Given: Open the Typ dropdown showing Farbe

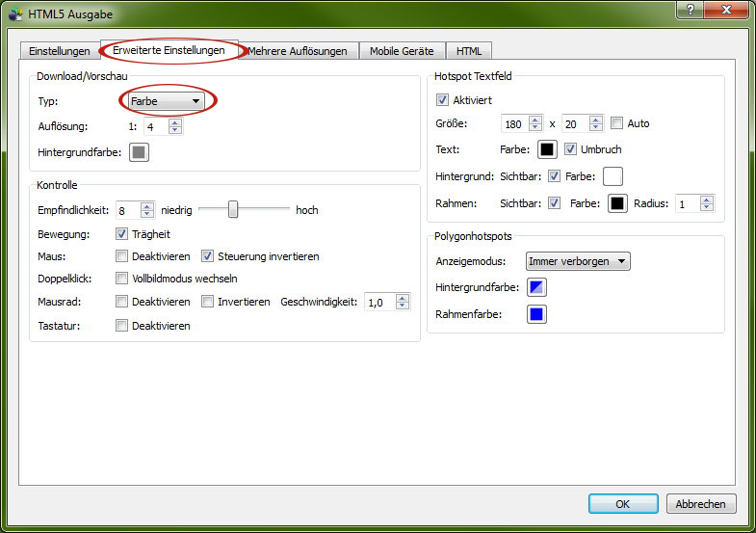Looking at the screenshot, I should pyautogui.click(x=167, y=101).
